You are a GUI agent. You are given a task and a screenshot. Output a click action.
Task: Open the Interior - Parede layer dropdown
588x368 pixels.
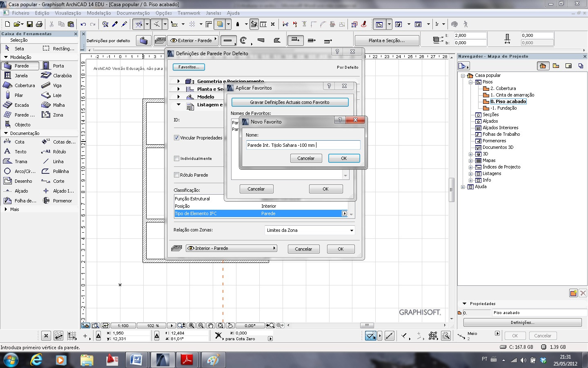coord(231,248)
